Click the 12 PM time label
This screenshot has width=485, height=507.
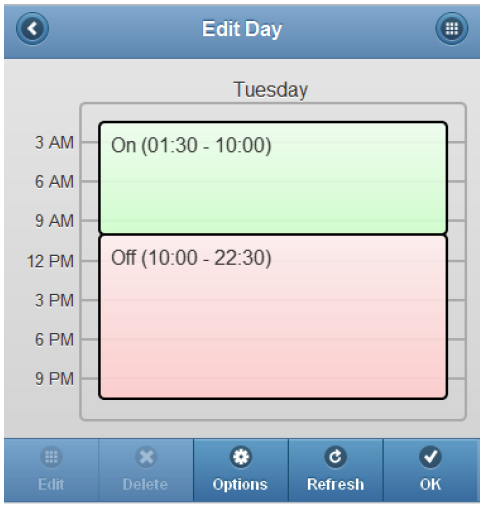[50, 261]
